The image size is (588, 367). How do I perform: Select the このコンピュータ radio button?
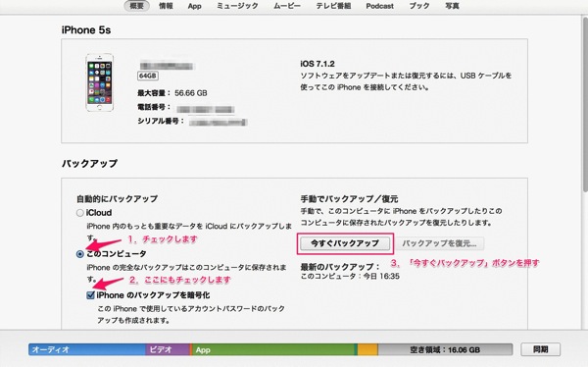point(80,254)
